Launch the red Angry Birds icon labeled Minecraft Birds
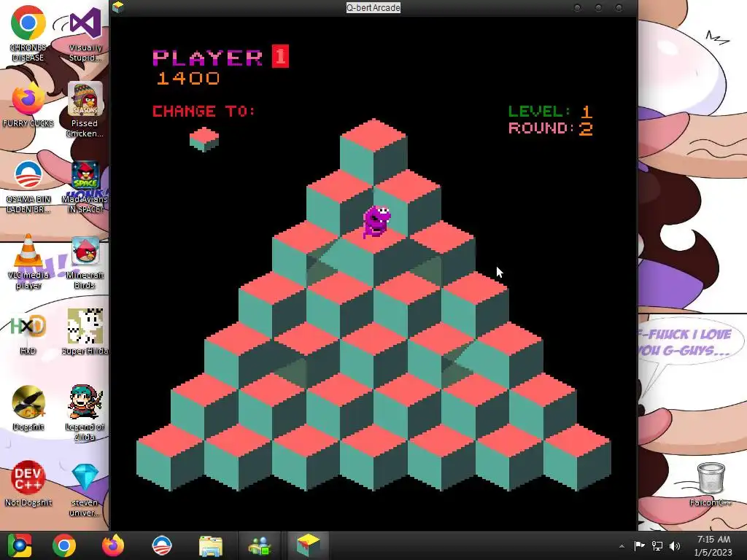747x560 pixels. [x=85, y=262]
